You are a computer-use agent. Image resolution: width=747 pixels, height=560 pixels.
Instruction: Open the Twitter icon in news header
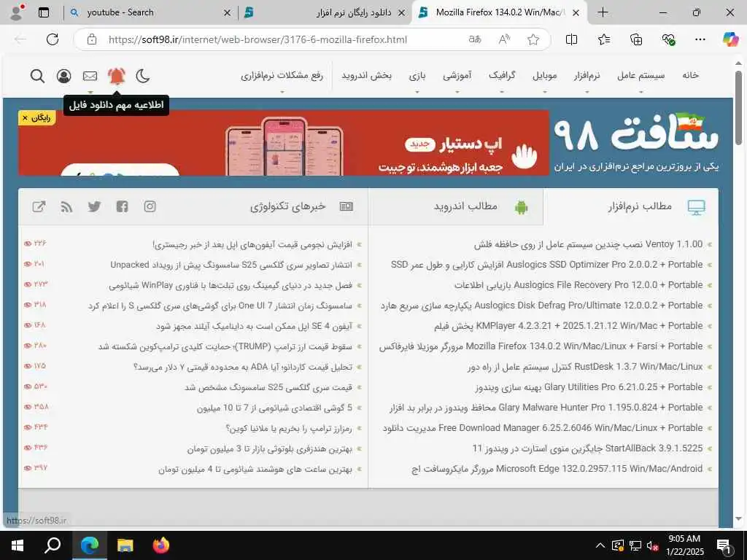tap(94, 206)
